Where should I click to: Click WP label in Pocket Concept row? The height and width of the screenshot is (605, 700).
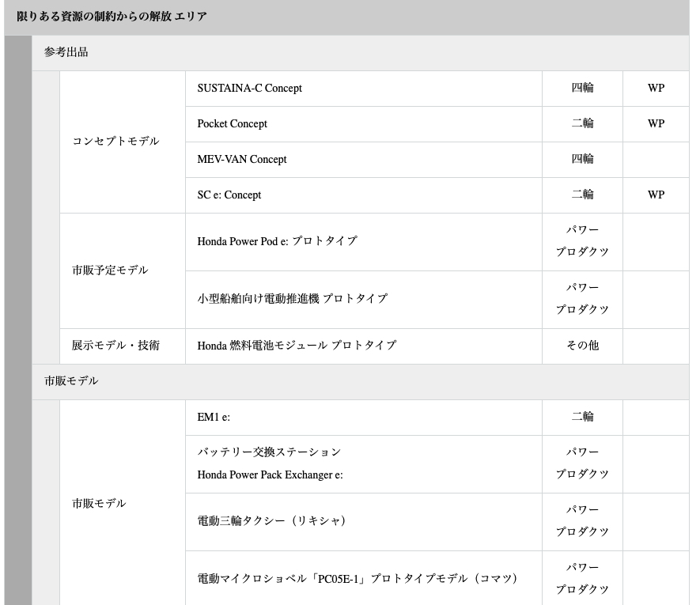point(655,124)
